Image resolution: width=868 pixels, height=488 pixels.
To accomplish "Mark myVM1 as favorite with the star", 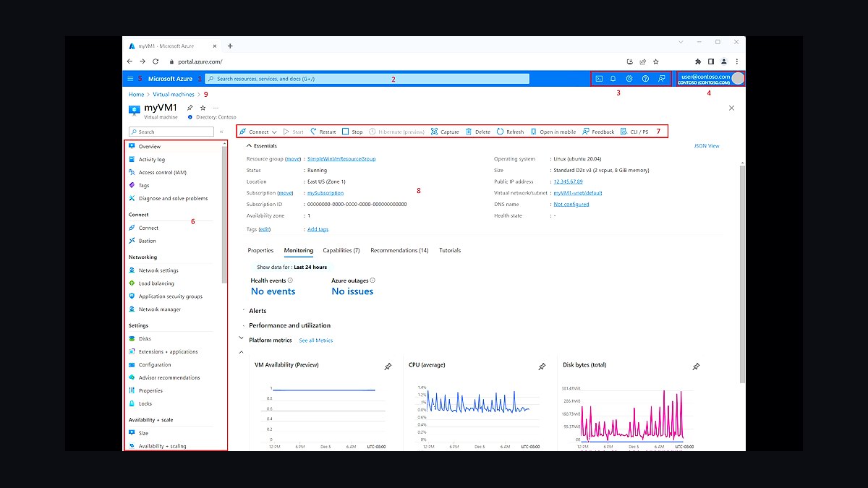I will pyautogui.click(x=203, y=108).
